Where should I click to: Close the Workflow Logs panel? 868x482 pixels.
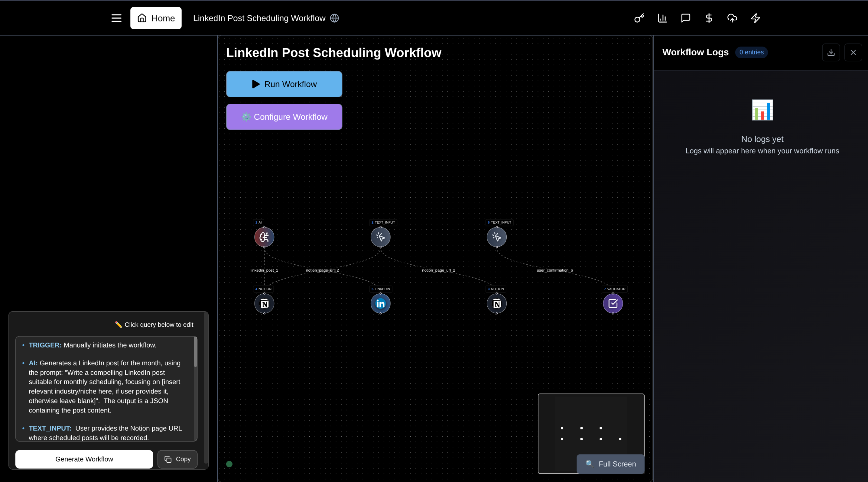click(x=853, y=52)
